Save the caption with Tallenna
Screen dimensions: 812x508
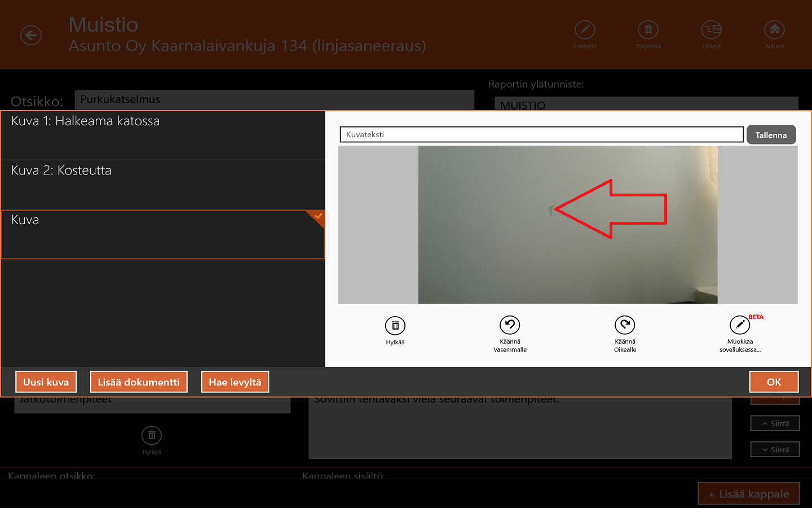click(771, 135)
